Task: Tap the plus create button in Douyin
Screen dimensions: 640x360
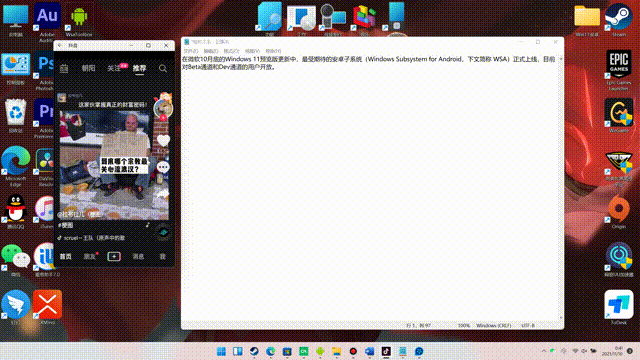Action: (x=114, y=256)
